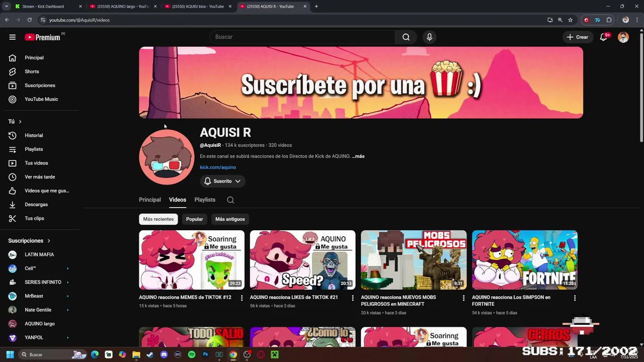Click the AQUISI R channel avatar
This screenshot has width=644, height=362.
tap(167, 157)
